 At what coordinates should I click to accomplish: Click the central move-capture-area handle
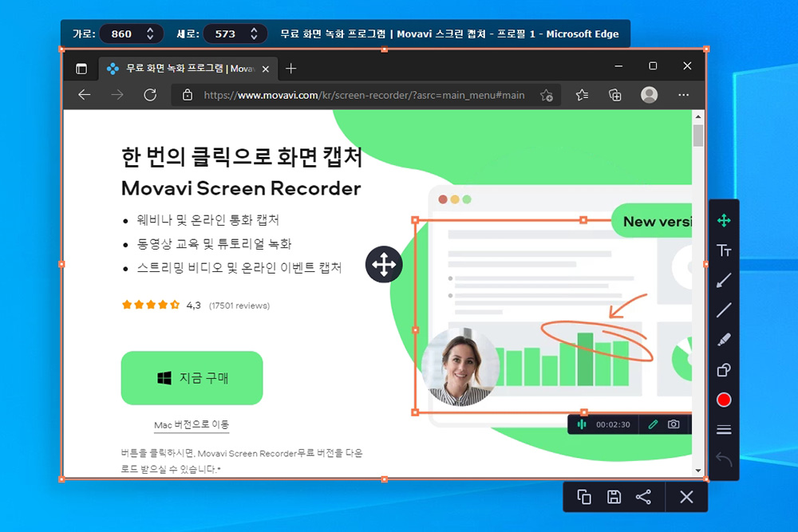pos(384,265)
